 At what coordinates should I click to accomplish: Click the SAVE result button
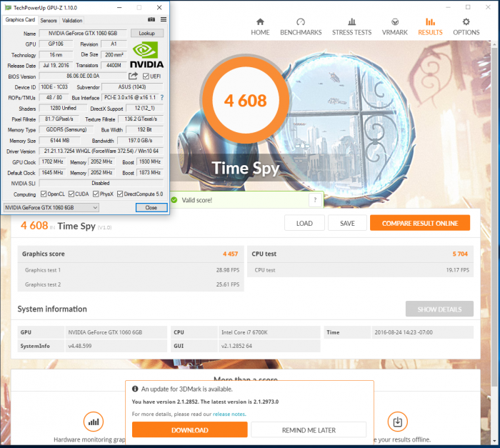click(347, 224)
